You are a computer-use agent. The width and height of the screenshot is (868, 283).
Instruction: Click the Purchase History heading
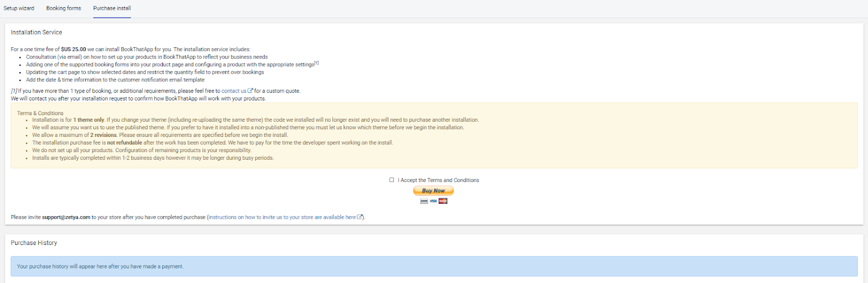pyautogui.click(x=34, y=243)
